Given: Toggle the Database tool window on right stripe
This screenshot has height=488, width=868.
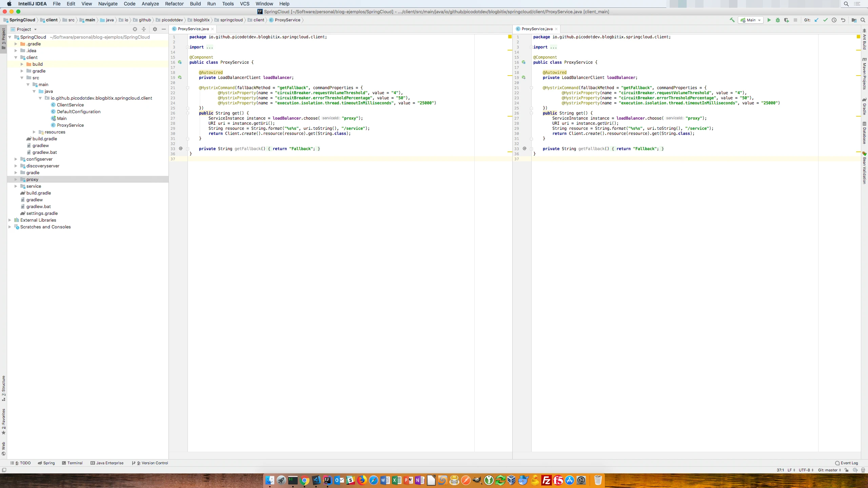Looking at the screenshot, I should pyautogui.click(x=864, y=133).
